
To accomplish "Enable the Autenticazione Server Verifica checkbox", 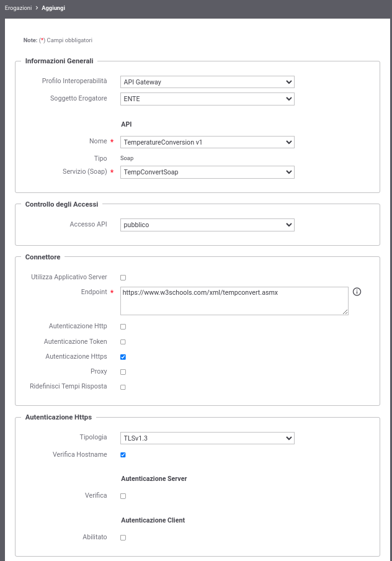I will (123, 496).
